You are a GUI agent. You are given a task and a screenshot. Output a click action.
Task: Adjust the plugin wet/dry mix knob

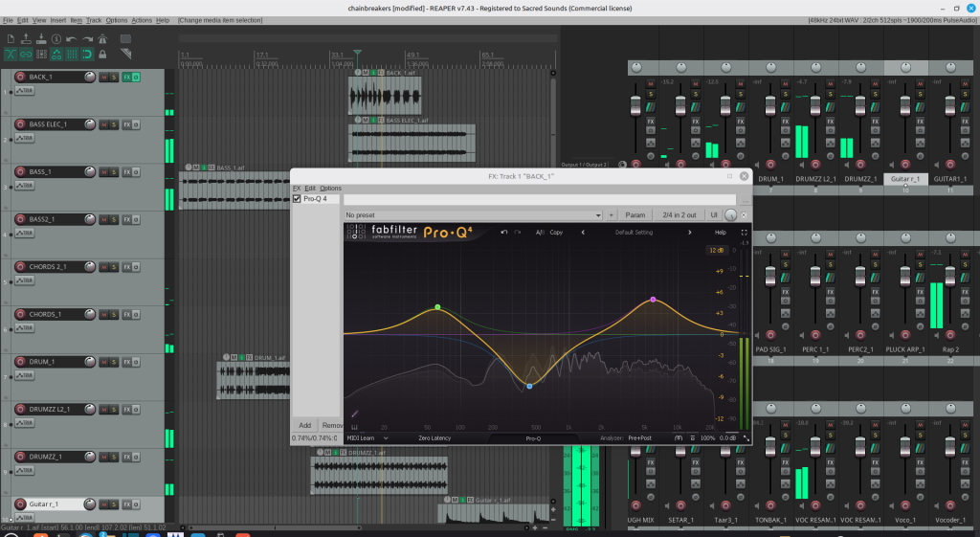coord(730,215)
